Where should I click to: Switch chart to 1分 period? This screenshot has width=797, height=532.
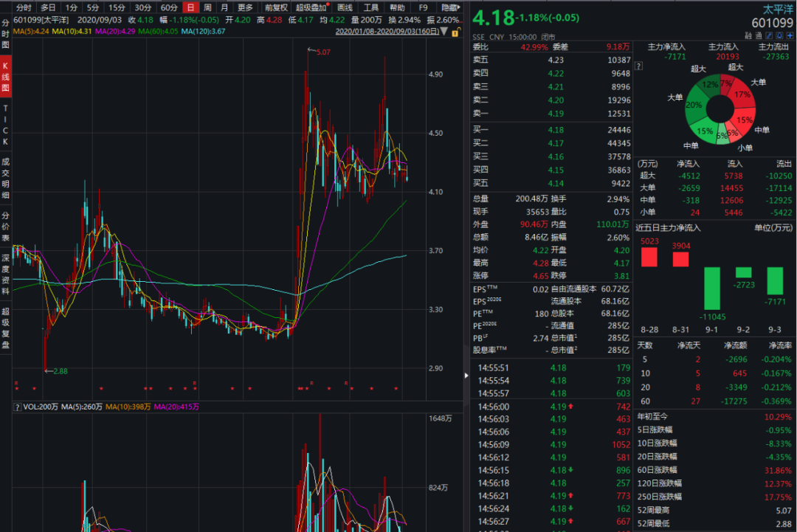pyautogui.click(x=72, y=7)
